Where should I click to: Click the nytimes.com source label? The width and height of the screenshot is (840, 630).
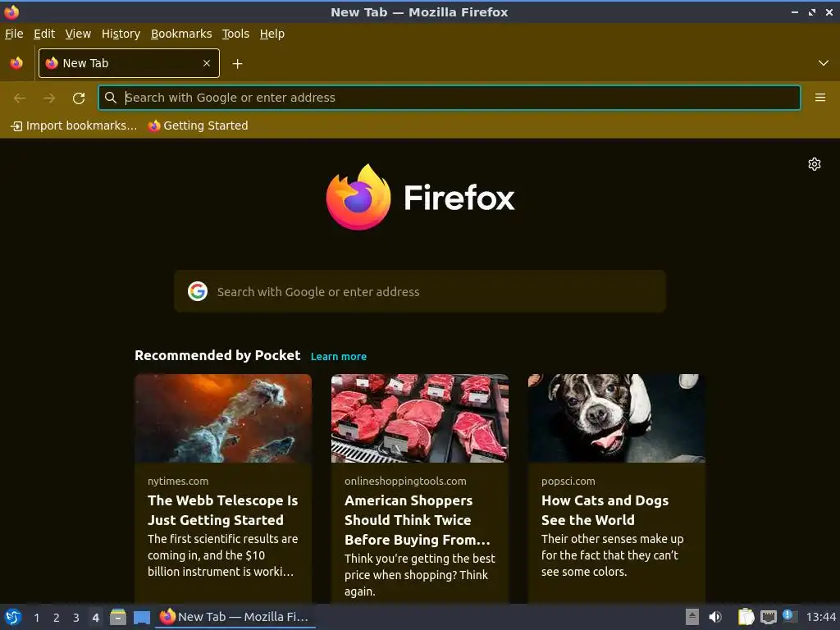tap(178, 481)
